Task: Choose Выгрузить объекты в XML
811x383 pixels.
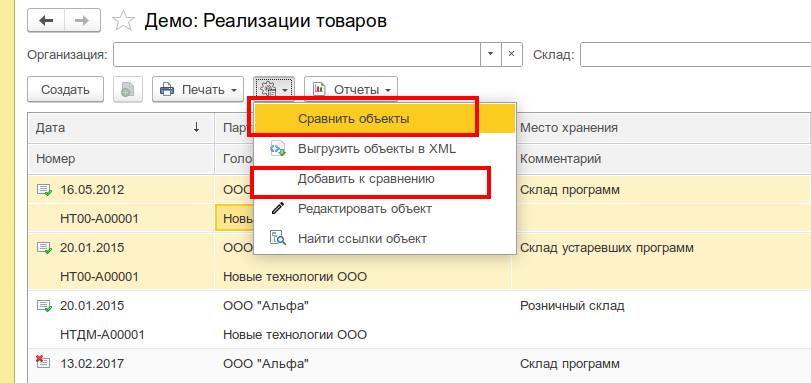Action: pos(384,149)
